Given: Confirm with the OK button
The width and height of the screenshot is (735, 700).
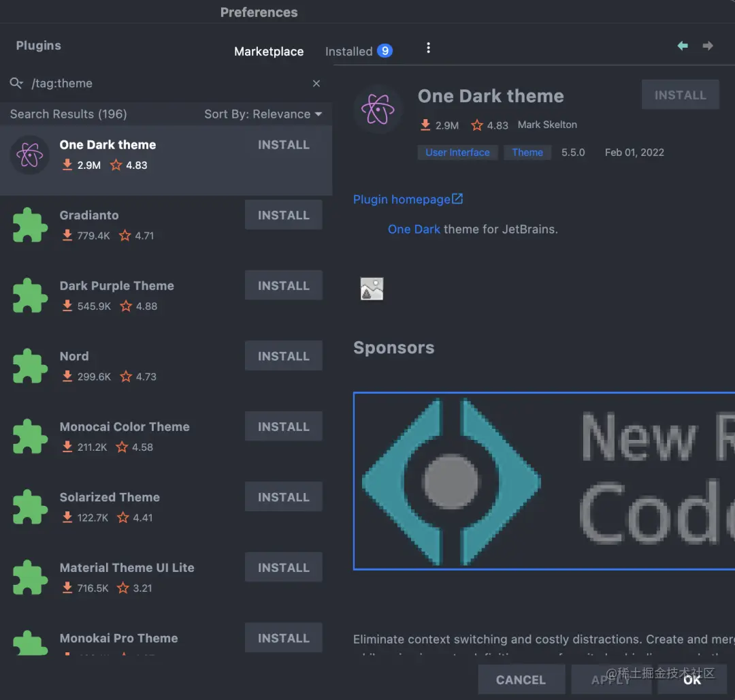Looking at the screenshot, I should (692, 680).
